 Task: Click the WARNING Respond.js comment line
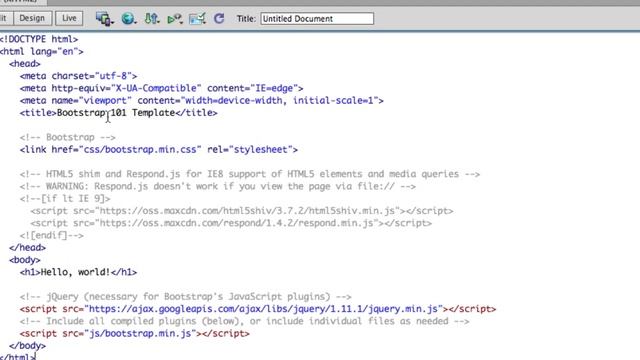pos(218,186)
